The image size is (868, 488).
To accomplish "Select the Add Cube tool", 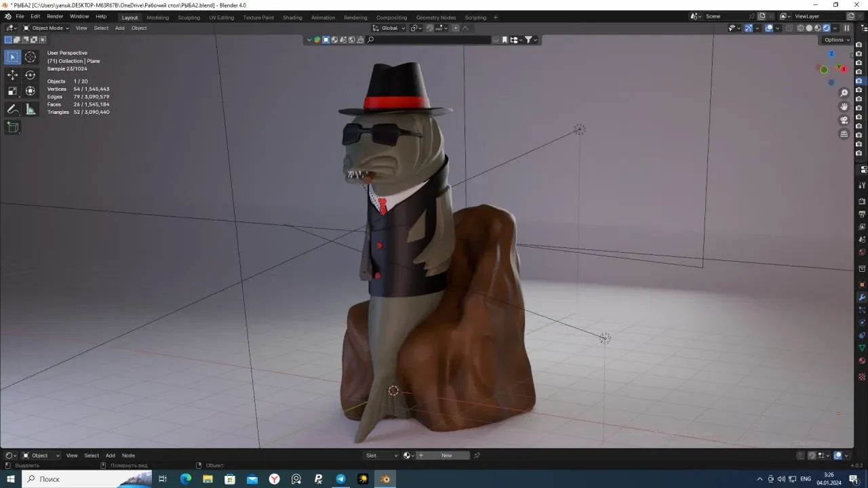I will tap(12, 127).
